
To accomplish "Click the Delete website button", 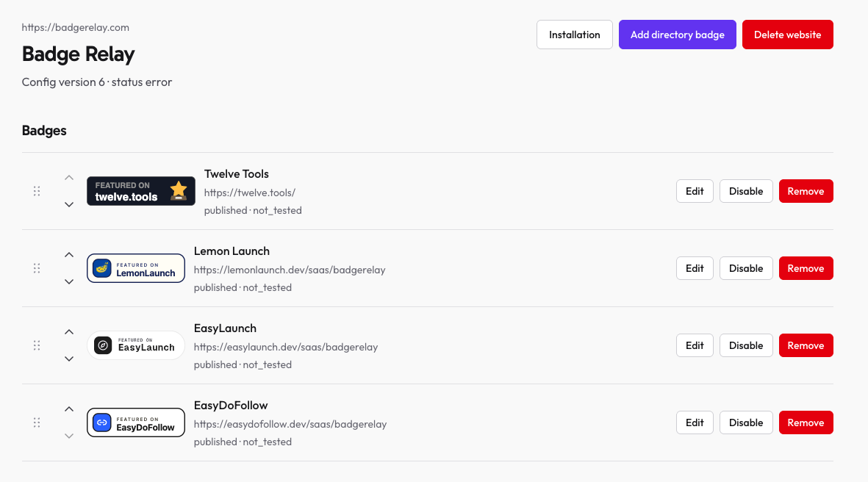I will point(788,35).
